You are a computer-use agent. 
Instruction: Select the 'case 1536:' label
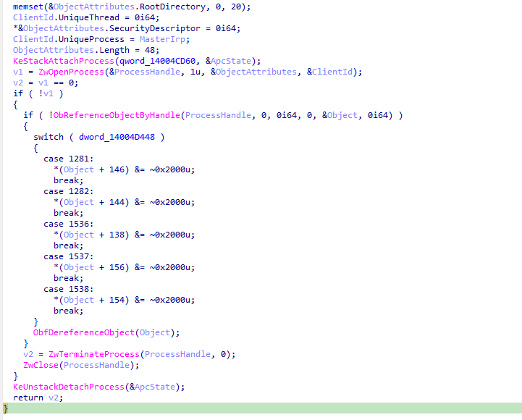69,224
